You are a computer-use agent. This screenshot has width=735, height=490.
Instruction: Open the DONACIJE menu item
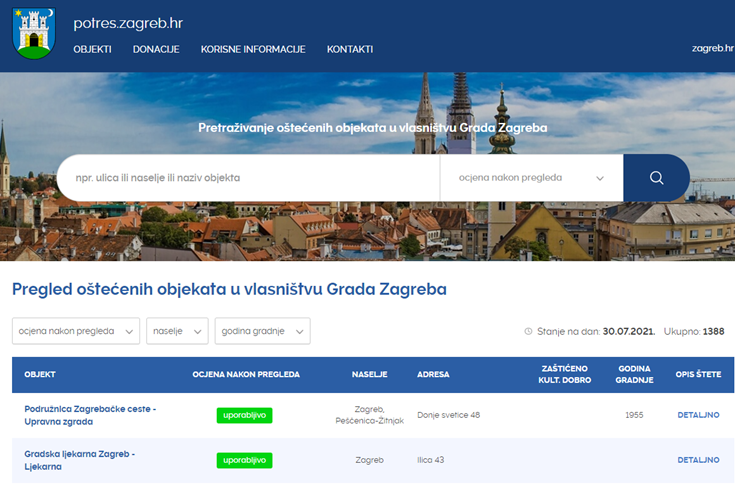click(x=156, y=49)
